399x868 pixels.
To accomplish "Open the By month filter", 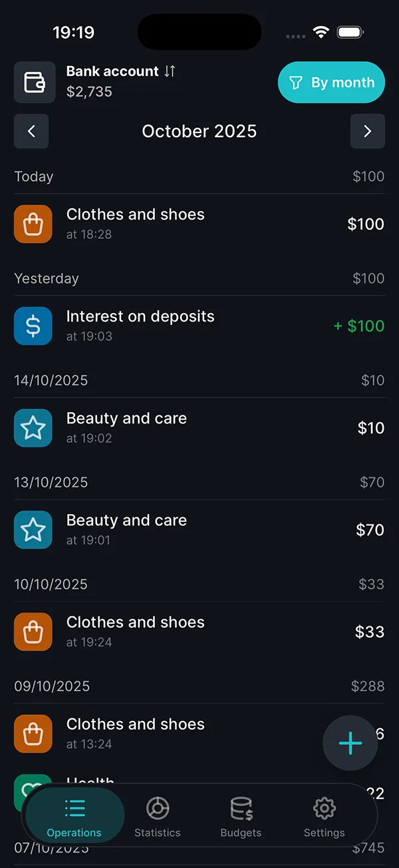I will [331, 83].
